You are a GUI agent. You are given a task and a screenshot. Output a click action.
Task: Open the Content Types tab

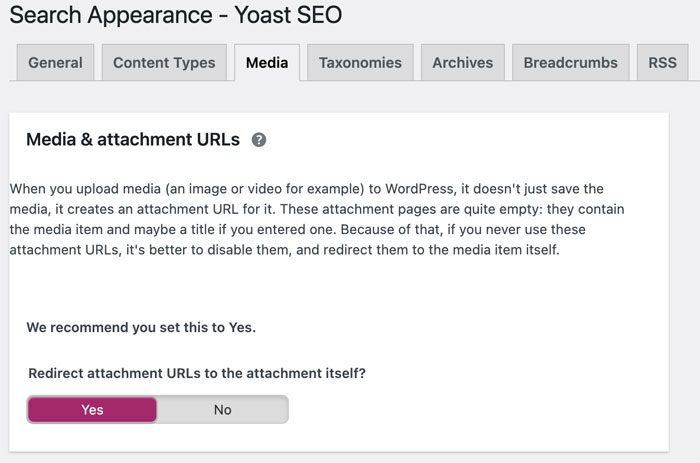click(164, 62)
